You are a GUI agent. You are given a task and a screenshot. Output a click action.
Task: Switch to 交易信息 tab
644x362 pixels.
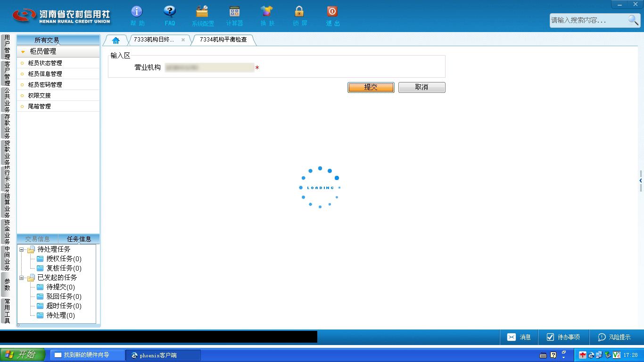click(x=37, y=239)
